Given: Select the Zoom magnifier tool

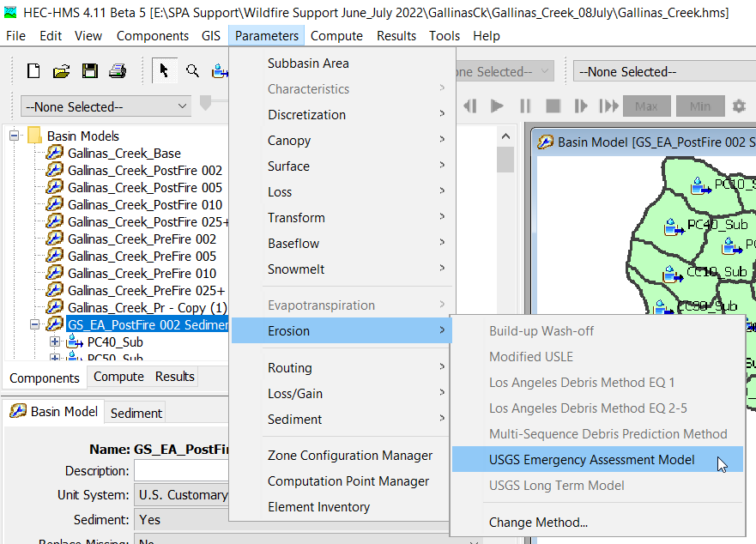Looking at the screenshot, I should point(192,71).
